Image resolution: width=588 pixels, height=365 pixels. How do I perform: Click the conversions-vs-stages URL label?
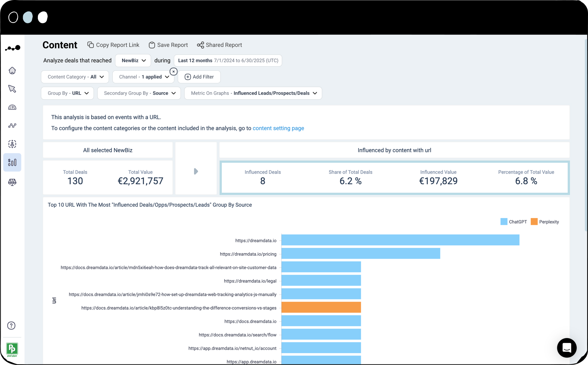(179, 308)
